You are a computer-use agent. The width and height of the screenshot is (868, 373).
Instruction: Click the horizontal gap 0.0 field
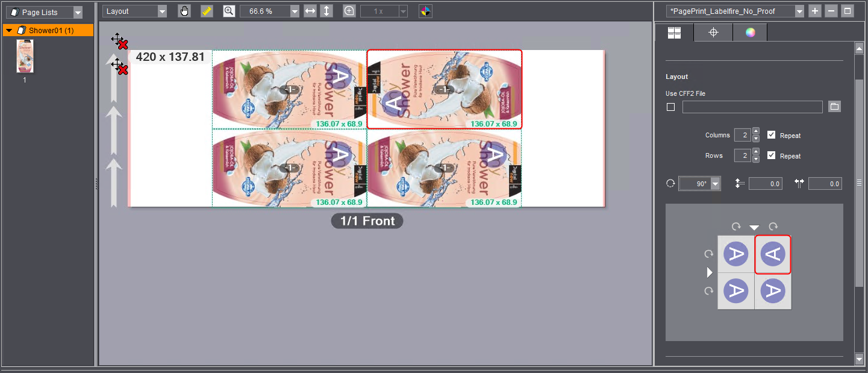click(x=825, y=184)
